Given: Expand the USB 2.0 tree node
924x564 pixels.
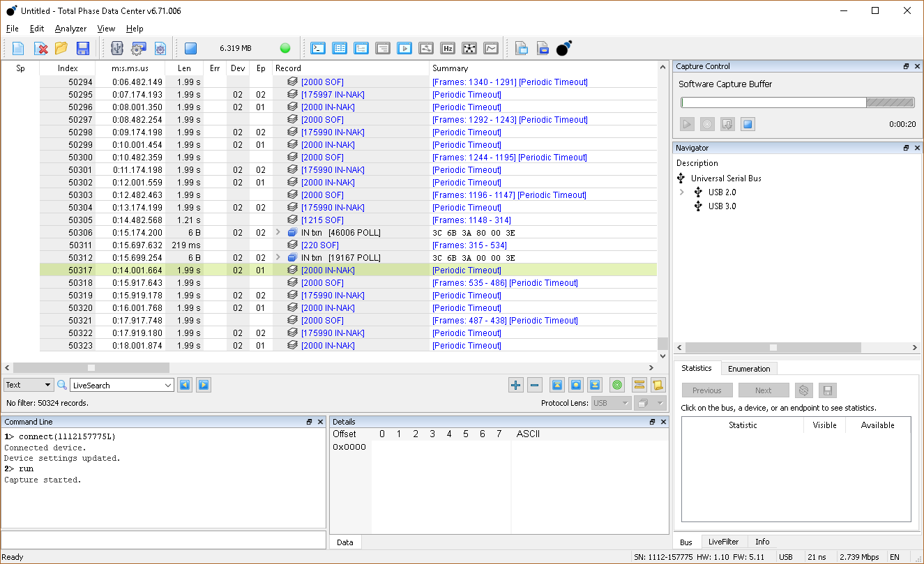Looking at the screenshot, I should tap(682, 192).
